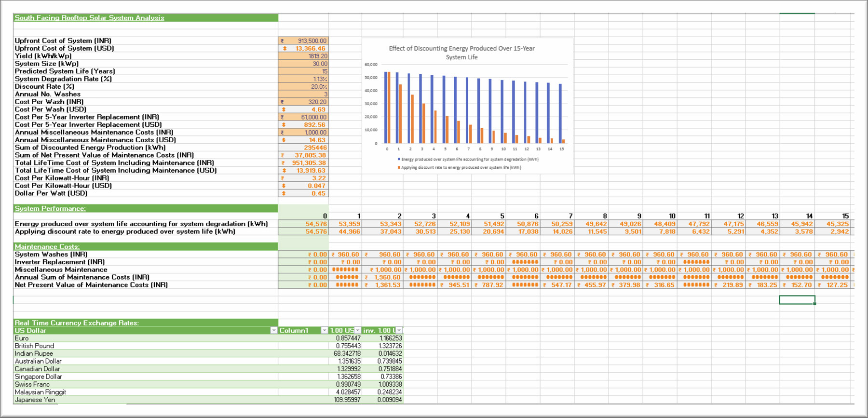Image resolution: width=868 pixels, height=418 pixels.
Task: Select year 0 energy produced cell 54,576
Action: pos(303,224)
